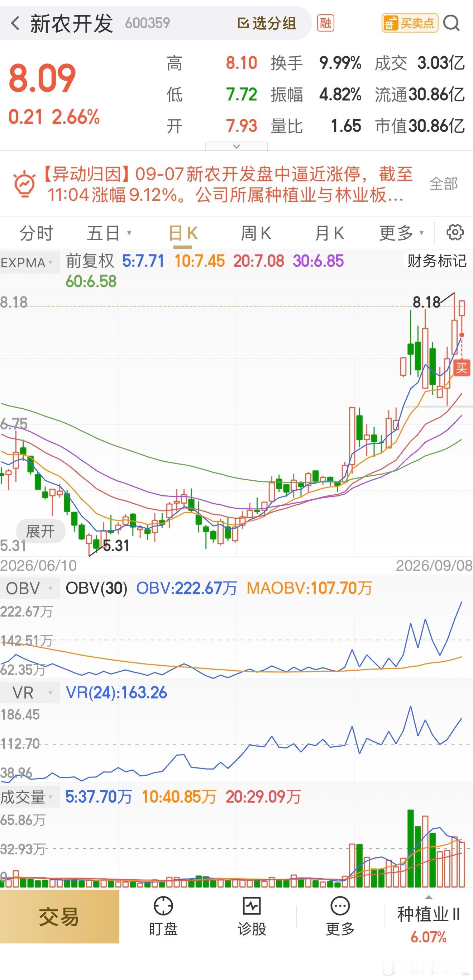Viewport: 473px width, 980px height.
Task: Tap the 2026/09/08 end date label
Action: pos(434,565)
